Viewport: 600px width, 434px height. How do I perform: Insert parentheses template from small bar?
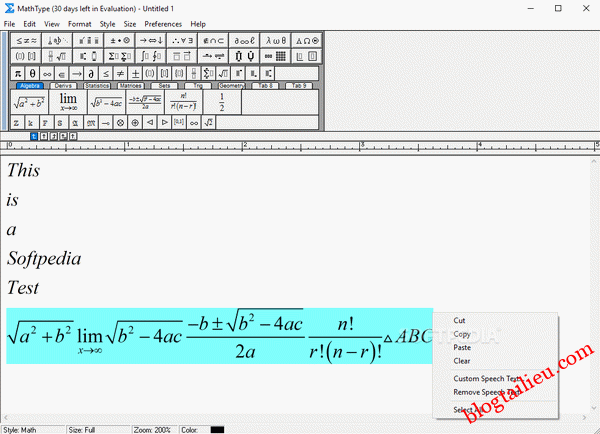click(x=150, y=73)
